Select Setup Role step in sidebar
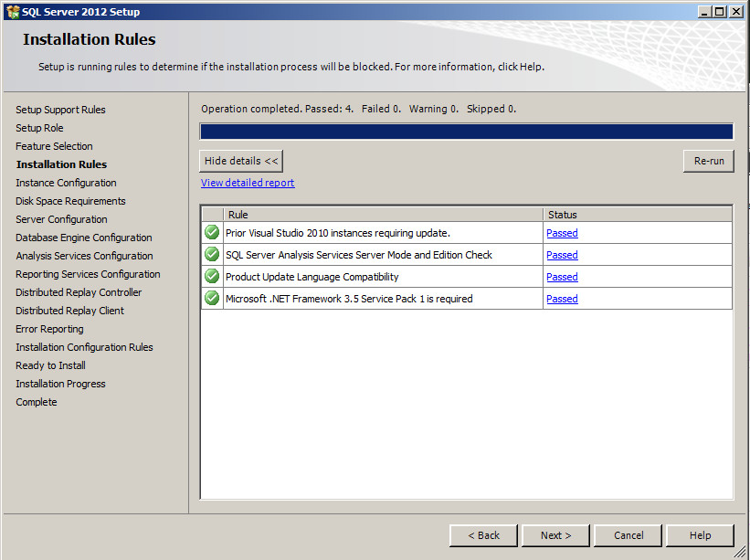750x560 pixels. tap(39, 128)
